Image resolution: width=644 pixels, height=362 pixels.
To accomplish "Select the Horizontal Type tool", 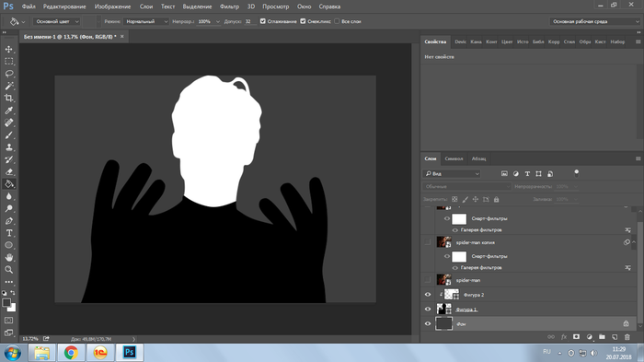I will pyautogui.click(x=8, y=233).
